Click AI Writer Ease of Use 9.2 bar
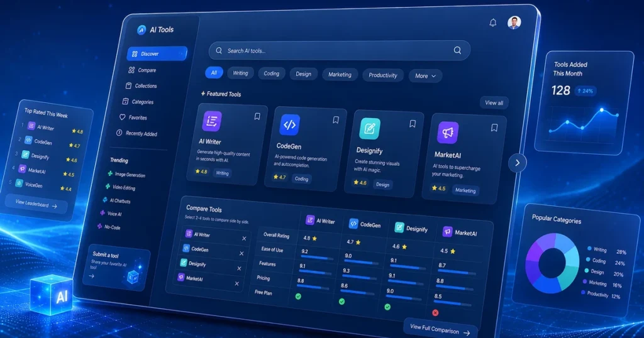Screen dimensions: 644x338 [x=318, y=258]
